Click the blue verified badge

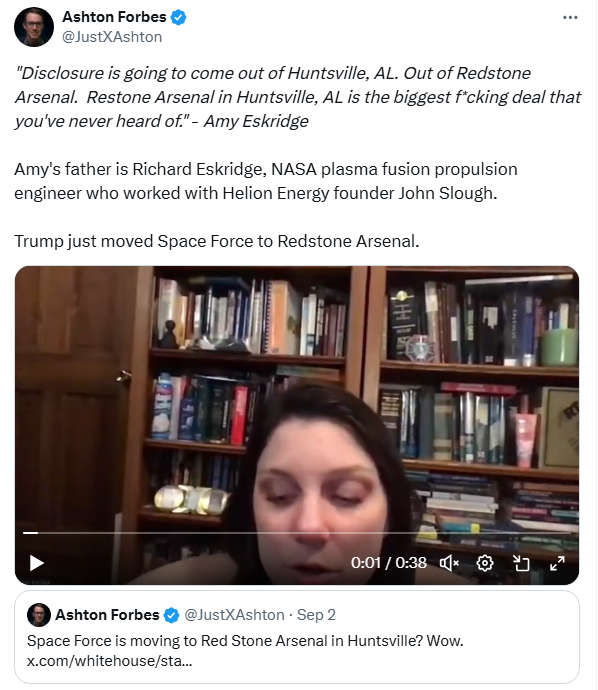(178, 17)
